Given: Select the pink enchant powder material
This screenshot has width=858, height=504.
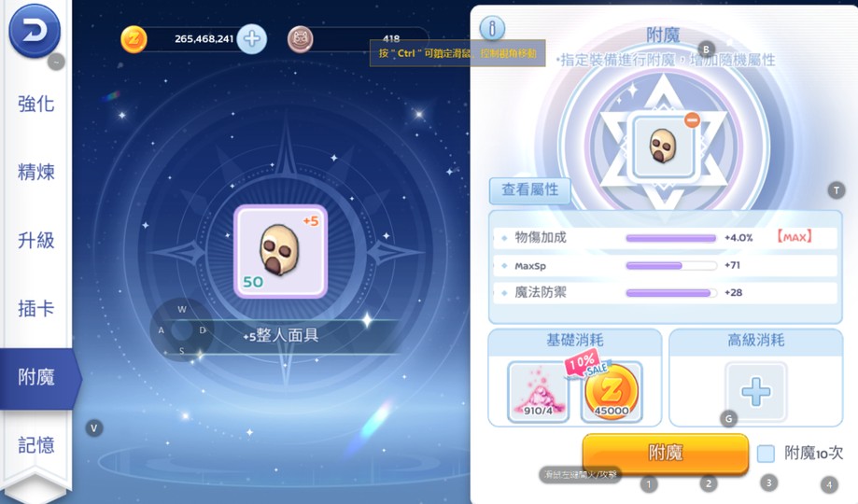Looking at the screenshot, I should click(x=538, y=391).
